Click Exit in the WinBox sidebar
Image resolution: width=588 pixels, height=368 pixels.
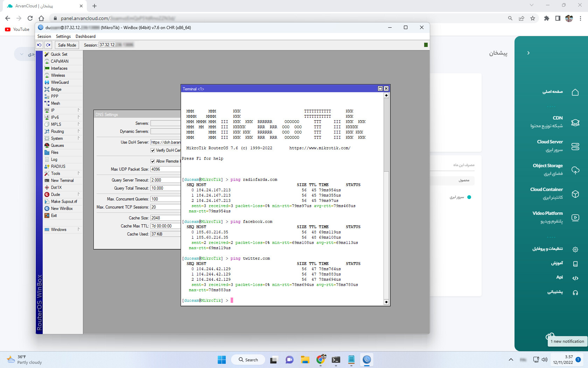click(54, 216)
